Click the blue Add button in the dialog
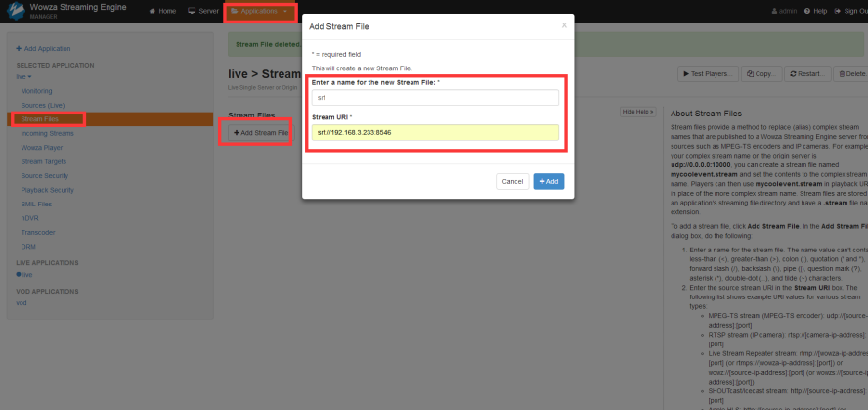 (548, 181)
